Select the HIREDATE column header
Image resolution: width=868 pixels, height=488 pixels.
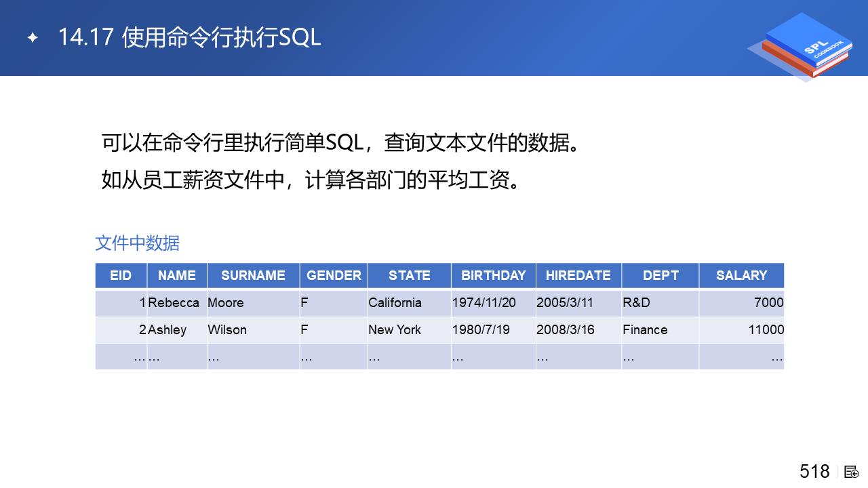(578, 275)
